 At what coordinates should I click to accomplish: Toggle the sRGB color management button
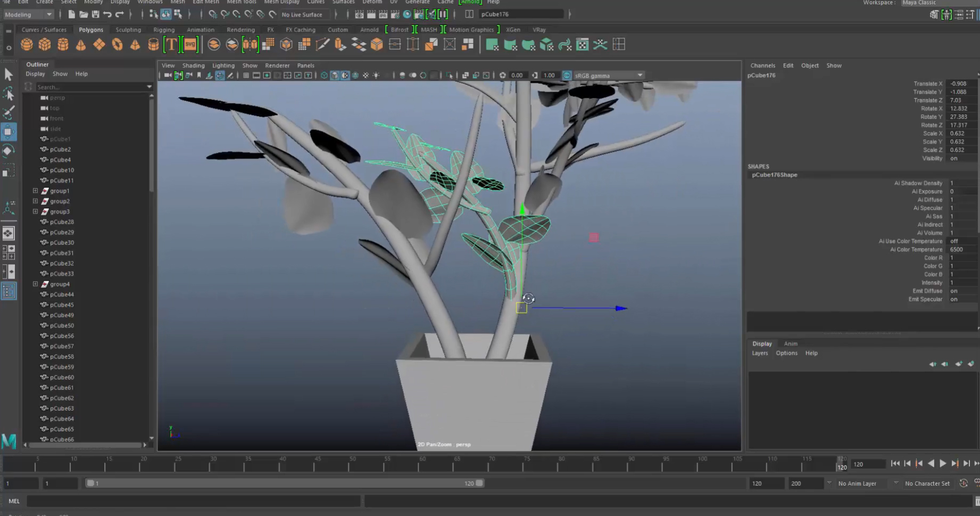pyautogui.click(x=567, y=76)
